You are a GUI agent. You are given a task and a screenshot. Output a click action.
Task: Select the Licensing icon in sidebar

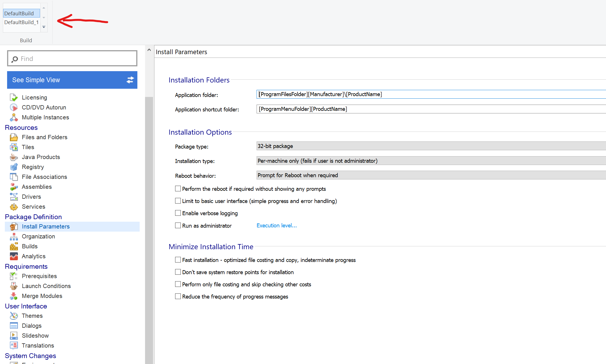(x=14, y=97)
